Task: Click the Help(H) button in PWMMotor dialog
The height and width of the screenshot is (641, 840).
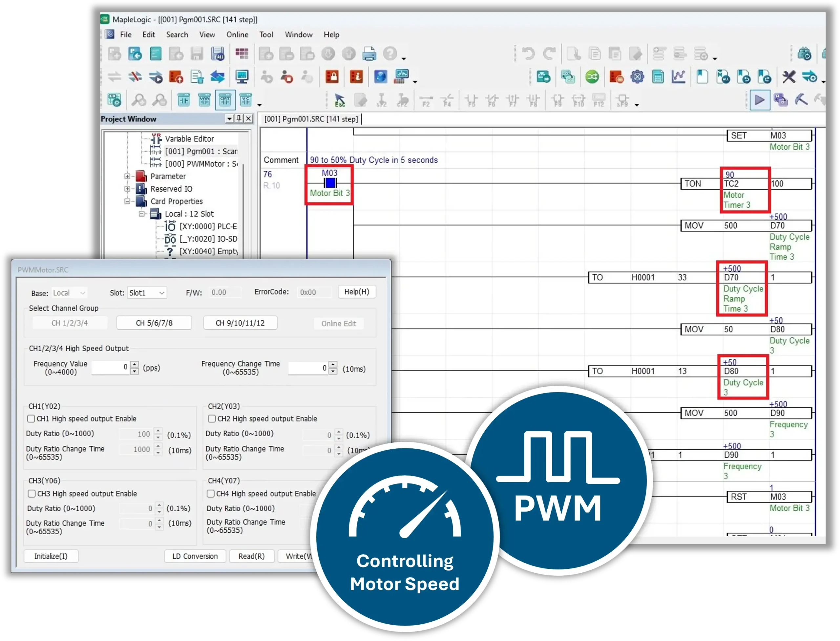Action: [x=356, y=292]
